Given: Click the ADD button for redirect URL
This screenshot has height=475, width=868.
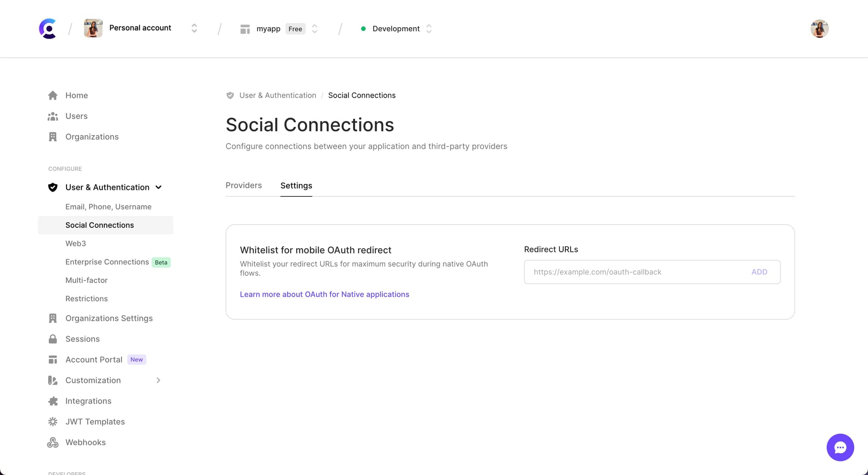Looking at the screenshot, I should [759, 272].
